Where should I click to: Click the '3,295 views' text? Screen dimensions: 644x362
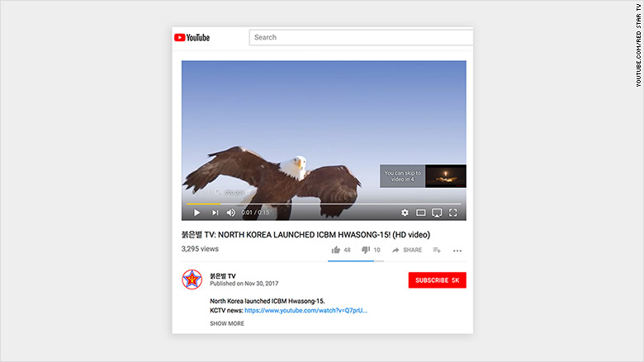tap(200, 249)
